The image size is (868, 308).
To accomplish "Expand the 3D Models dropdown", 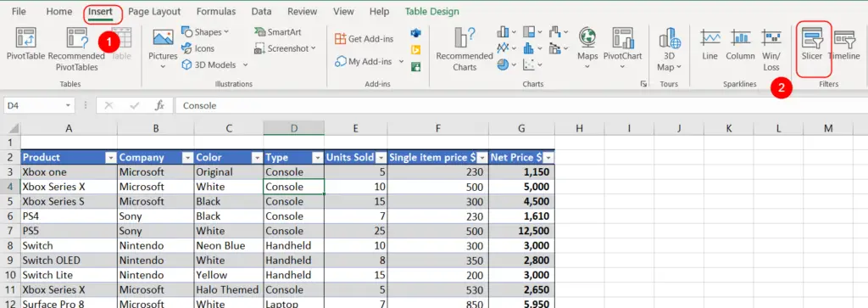I will click(245, 64).
